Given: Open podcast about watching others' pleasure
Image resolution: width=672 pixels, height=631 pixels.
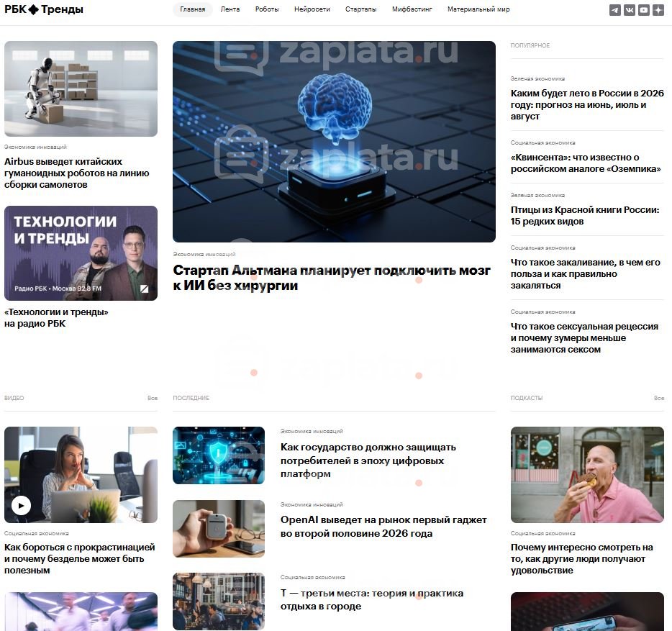Looking at the screenshot, I should 581,558.
